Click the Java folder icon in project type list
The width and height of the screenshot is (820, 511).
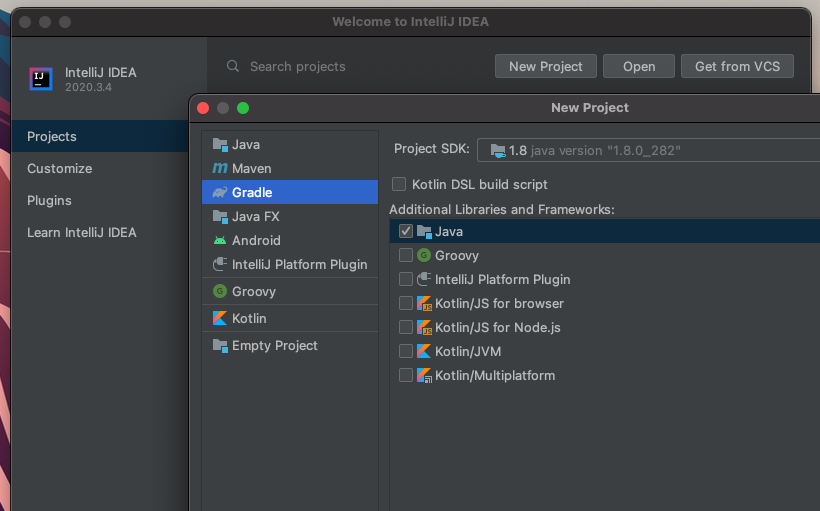[220, 144]
